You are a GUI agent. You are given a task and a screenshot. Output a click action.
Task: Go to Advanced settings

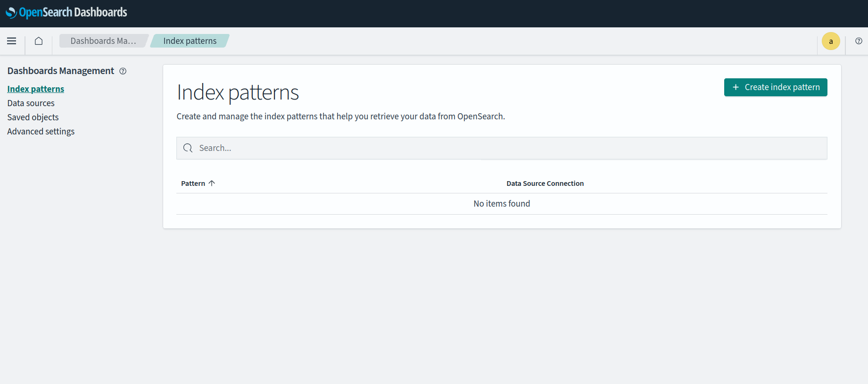(x=41, y=132)
